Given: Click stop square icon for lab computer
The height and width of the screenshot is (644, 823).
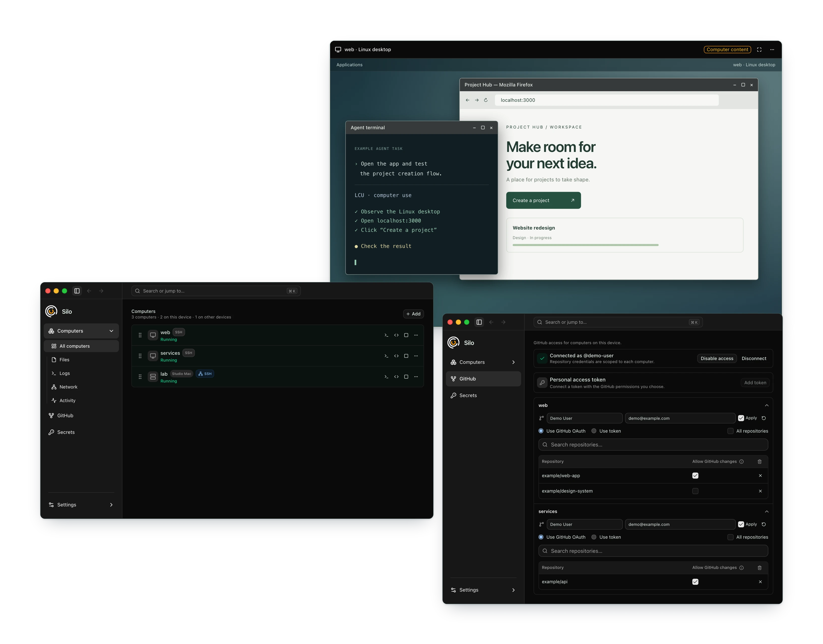Looking at the screenshot, I should (x=406, y=377).
